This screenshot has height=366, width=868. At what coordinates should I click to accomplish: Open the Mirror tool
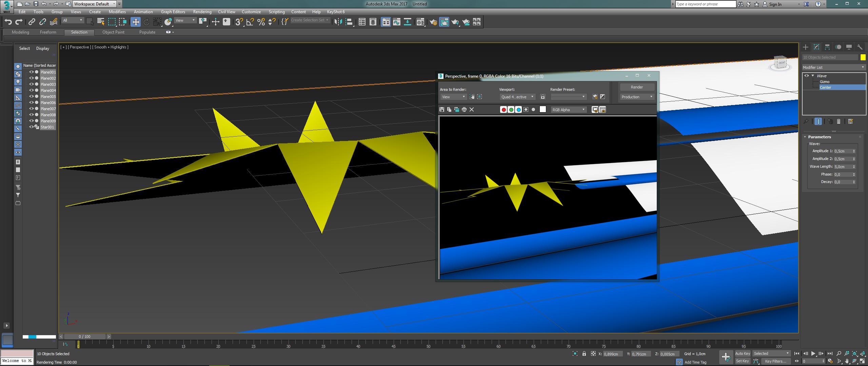click(x=338, y=22)
